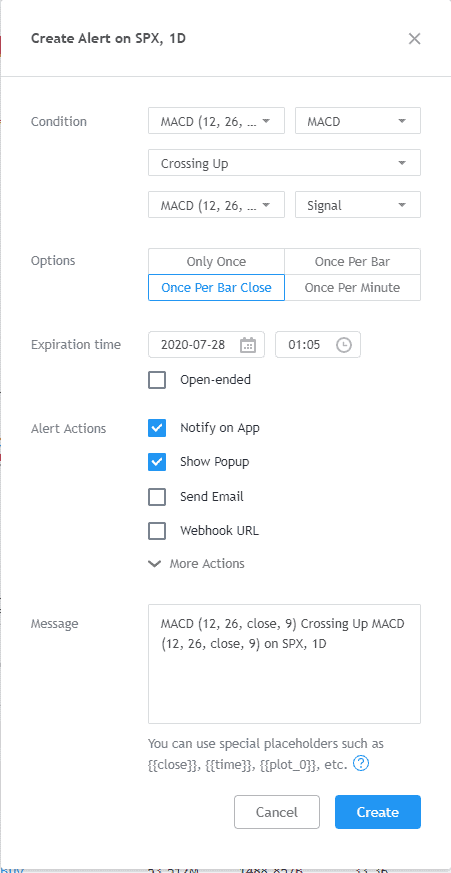Choose Once Per Minute option

[352, 288]
